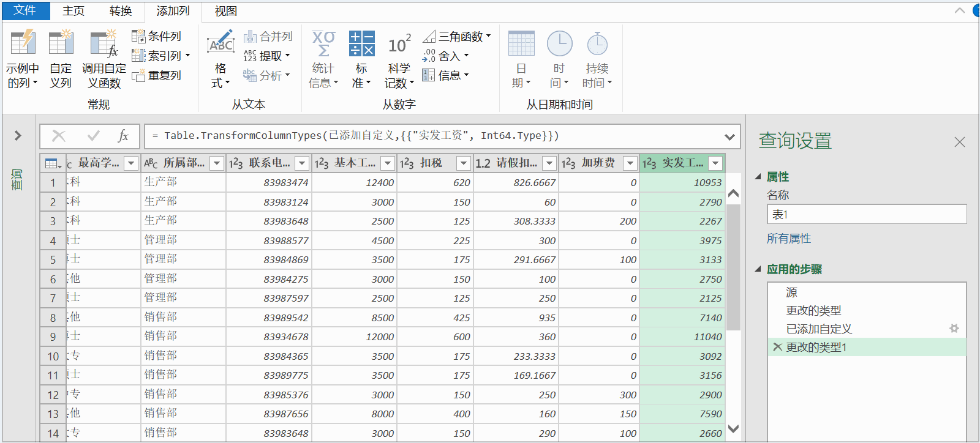
Task: Click the 标准 arithmetic operations icon
Action: click(361, 43)
